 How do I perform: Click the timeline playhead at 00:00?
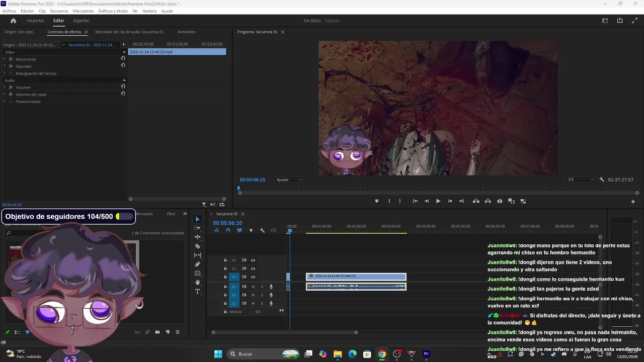pyautogui.click(x=290, y=231)
